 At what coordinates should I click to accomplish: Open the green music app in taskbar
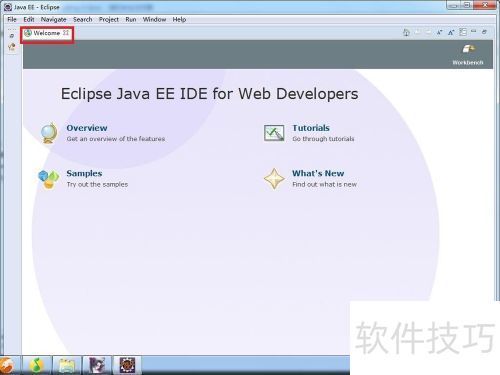(37, 365)
